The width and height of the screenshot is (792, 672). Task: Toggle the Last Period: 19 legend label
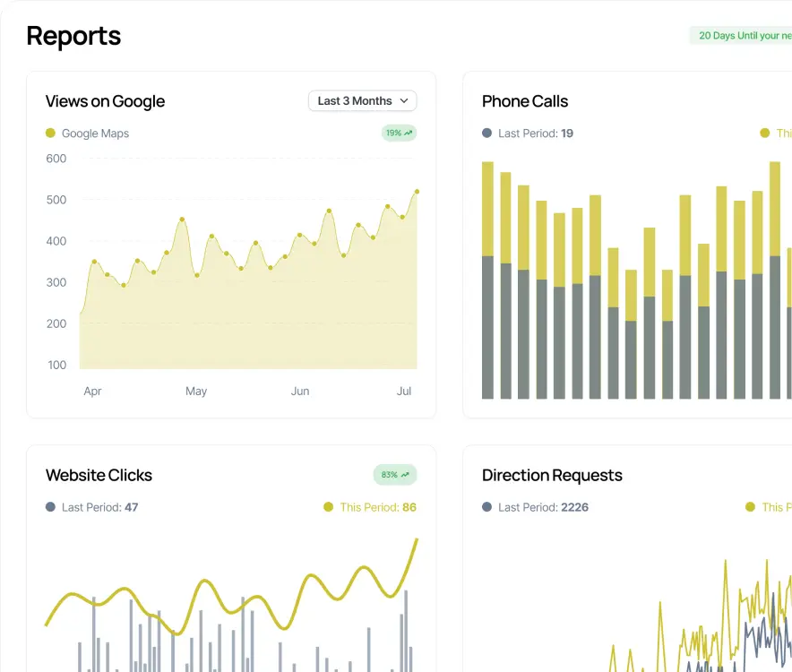[x=535, y=134]
